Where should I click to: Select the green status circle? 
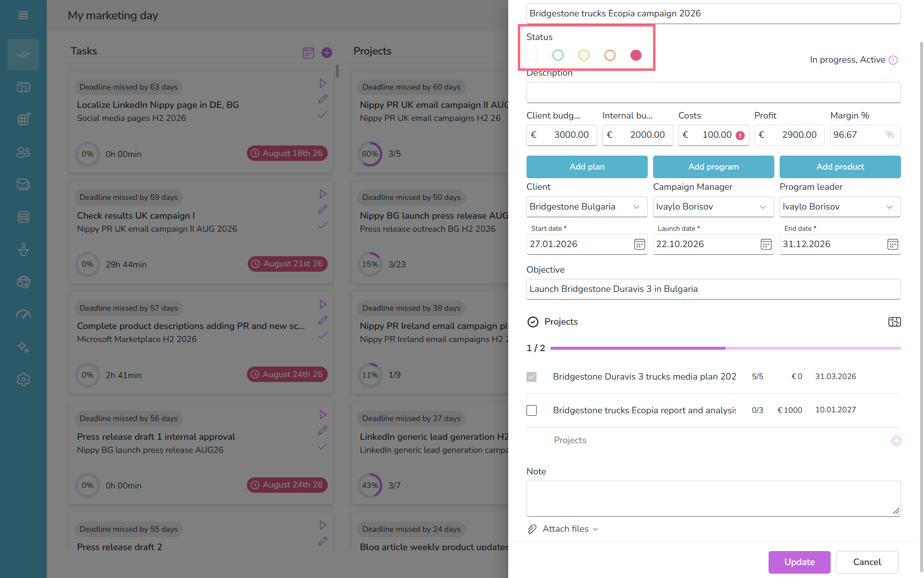coord(558,55)
